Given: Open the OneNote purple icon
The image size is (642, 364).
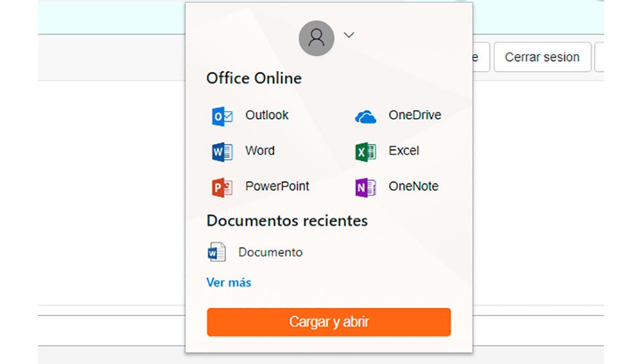Looking at the screenshot, I should (x=365, y=187).
